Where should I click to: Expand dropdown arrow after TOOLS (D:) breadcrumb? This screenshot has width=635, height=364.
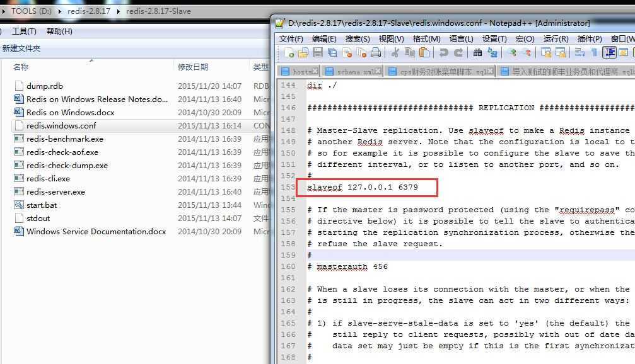point(59,11)
